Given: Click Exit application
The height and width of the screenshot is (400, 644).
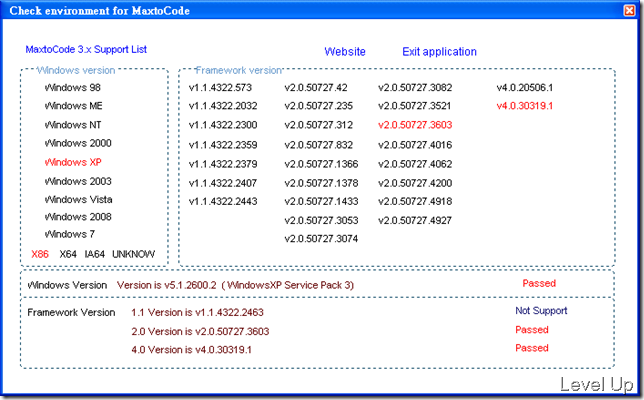Looking at the screenshot, I should (x=439, y=52).
